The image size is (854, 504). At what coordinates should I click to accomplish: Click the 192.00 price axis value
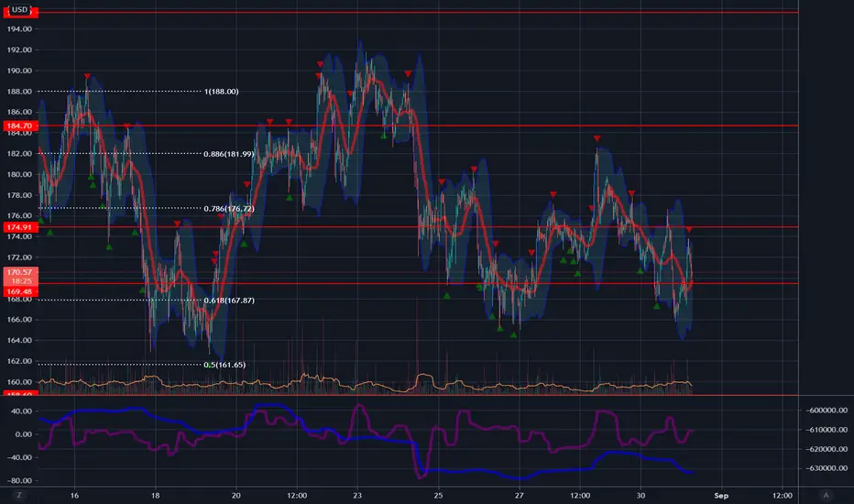tap(19, 49)
